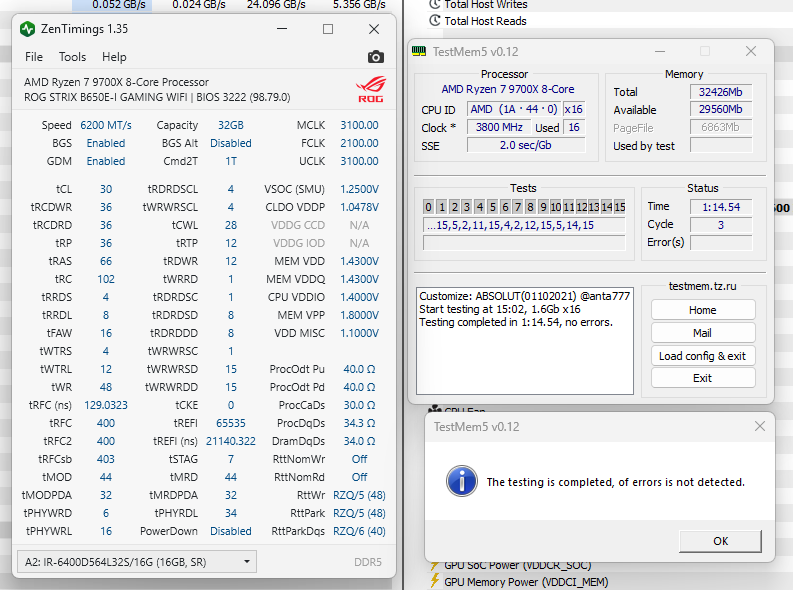The height and width of the screenshot is (590, 793).
Task: Click the PowerDown Disabled value
Action: [x=231, y=531]
